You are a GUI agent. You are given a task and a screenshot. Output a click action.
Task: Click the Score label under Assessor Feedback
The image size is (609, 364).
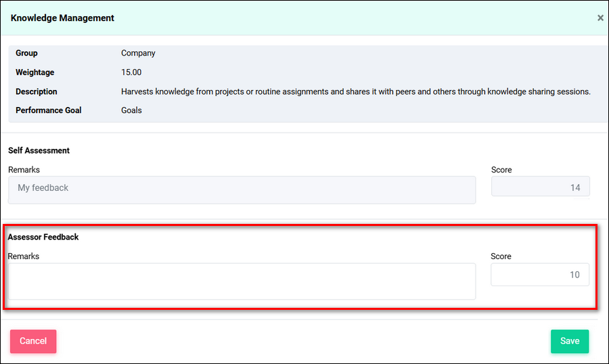[x=501, y=256]
